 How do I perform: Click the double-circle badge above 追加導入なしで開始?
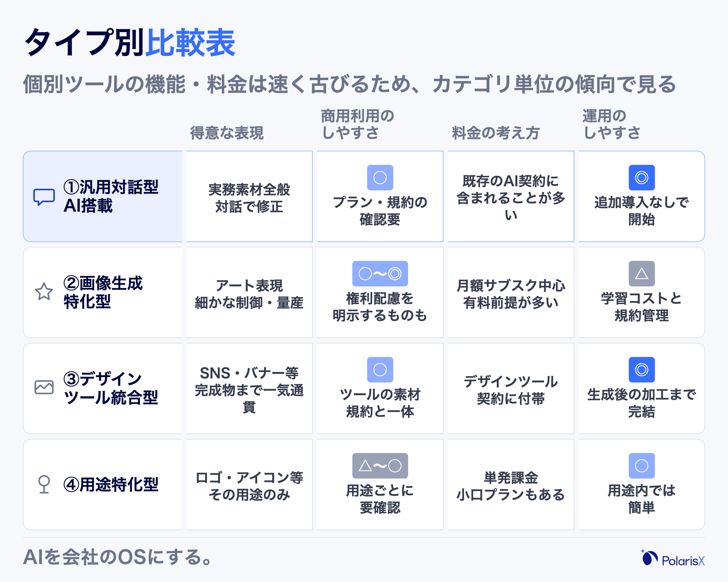click(642, 177)
